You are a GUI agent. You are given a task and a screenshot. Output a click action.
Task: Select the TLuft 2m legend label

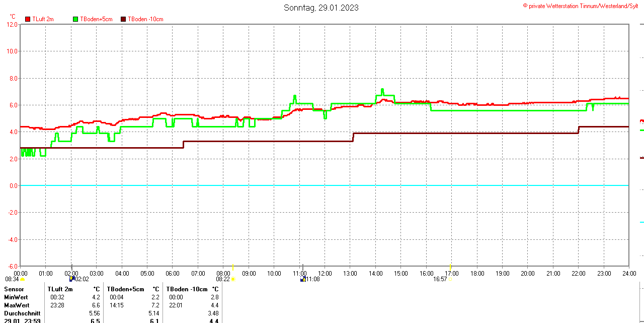(43, 19)
